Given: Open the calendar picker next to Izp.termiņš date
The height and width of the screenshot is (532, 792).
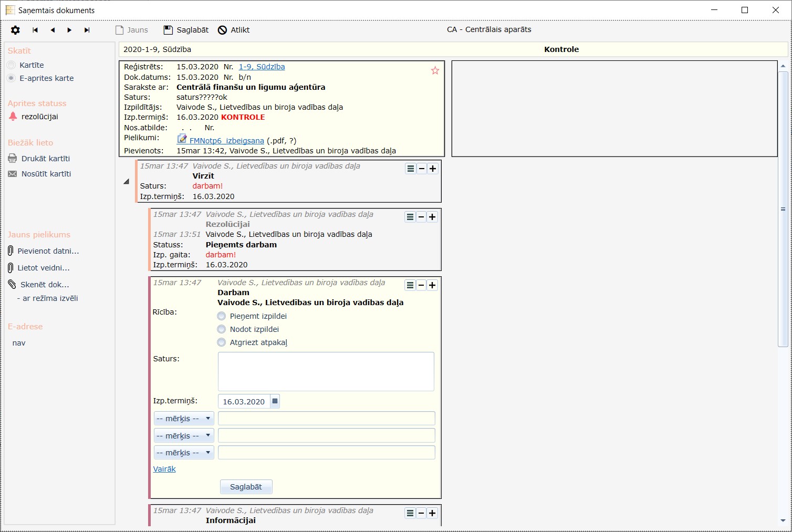Looking at the screenshot, I should [x=275, y=401].
